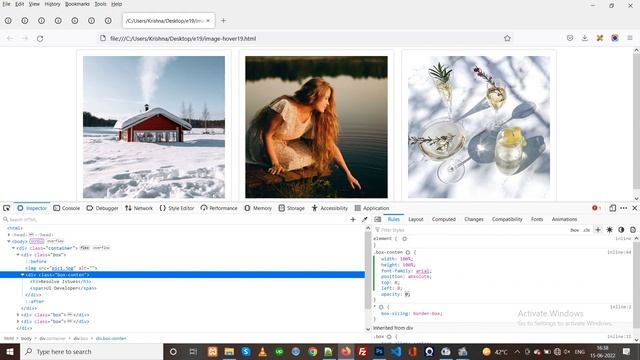
Task: Open the Memory panel
Action: (x=258, y=208)
